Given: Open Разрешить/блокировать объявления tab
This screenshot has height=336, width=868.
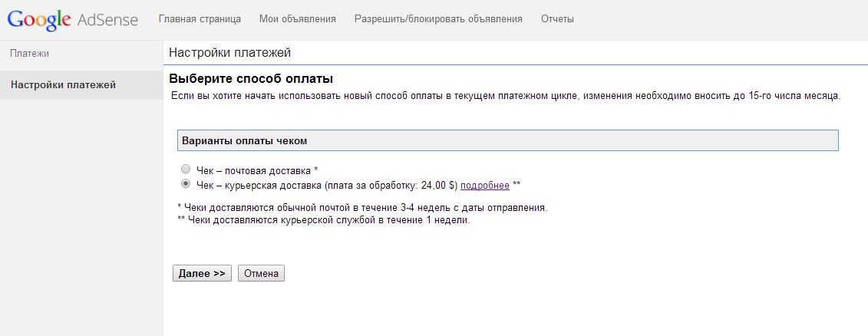Looking at the screenshot, I should pos(438,19).
